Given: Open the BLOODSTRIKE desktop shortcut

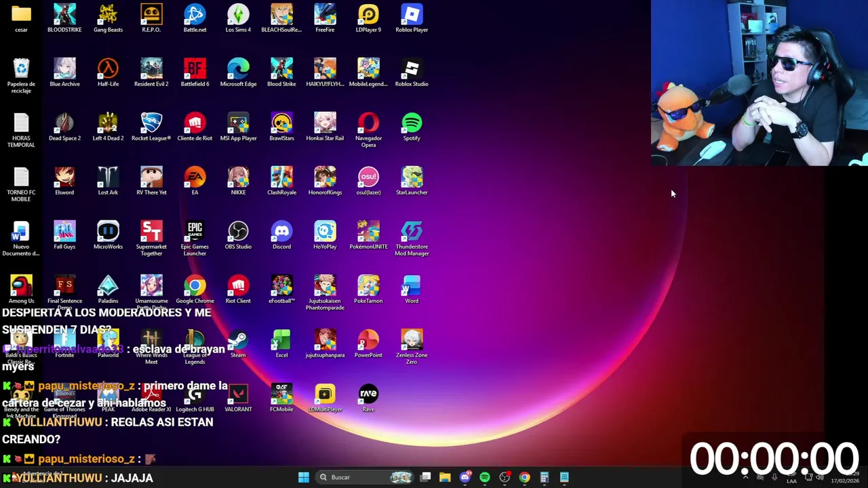Looking at the screenshot, I should (x=64, y=18).
